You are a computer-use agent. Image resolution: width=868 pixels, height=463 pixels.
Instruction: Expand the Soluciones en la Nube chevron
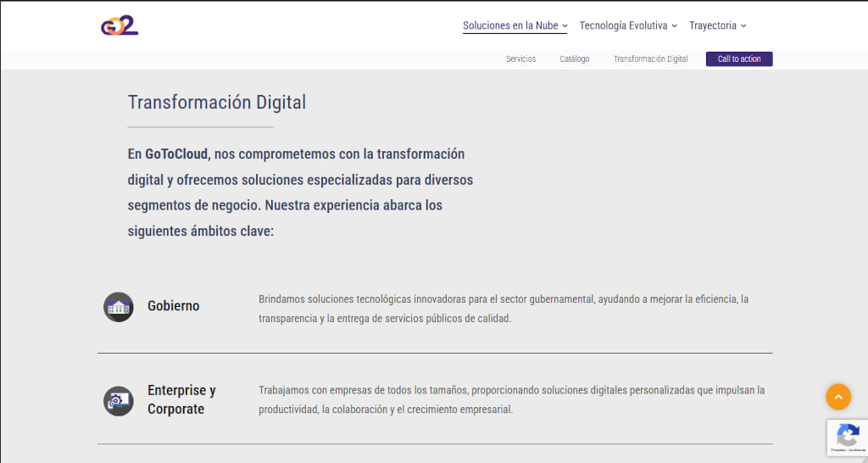coord(565,26)
